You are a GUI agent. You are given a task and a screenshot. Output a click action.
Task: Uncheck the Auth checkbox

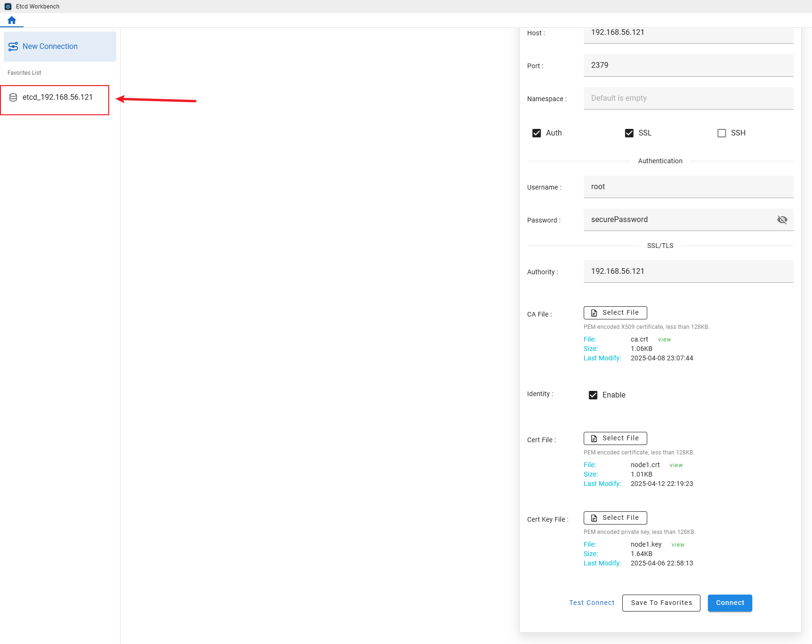pos(537,133)
